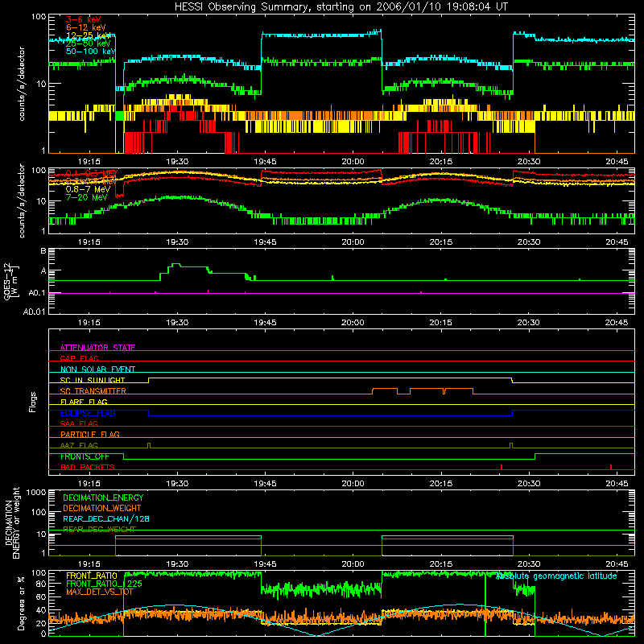
Task: Click the red bad-packets marker near 20:45
Action: pyautogui.click(x=611, y=467)
